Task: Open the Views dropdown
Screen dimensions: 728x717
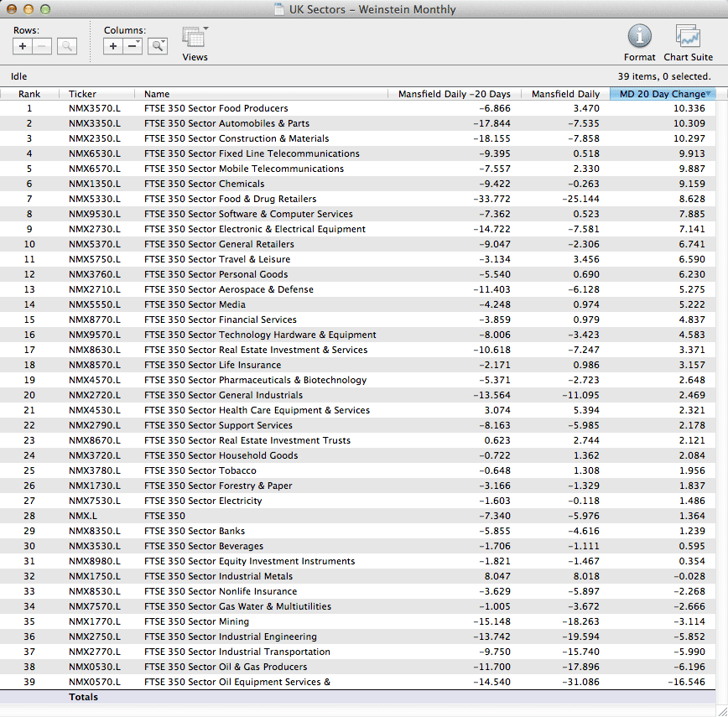Action: tap(195, 39)
